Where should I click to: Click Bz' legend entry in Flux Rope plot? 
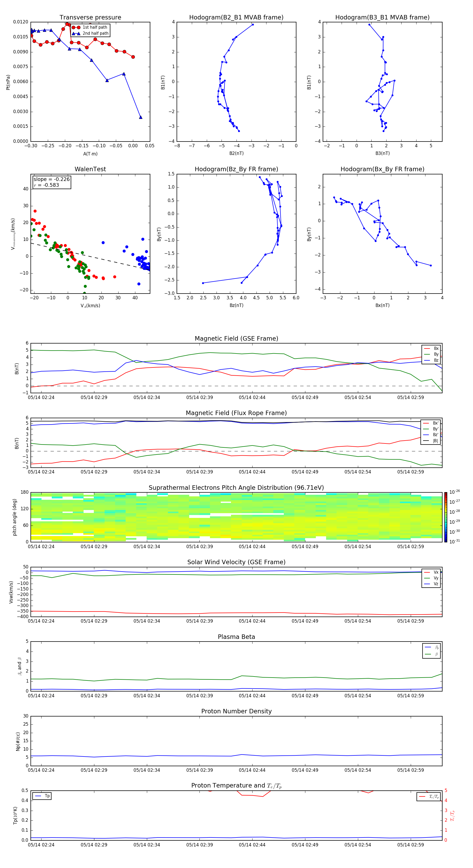pos(431,435)
